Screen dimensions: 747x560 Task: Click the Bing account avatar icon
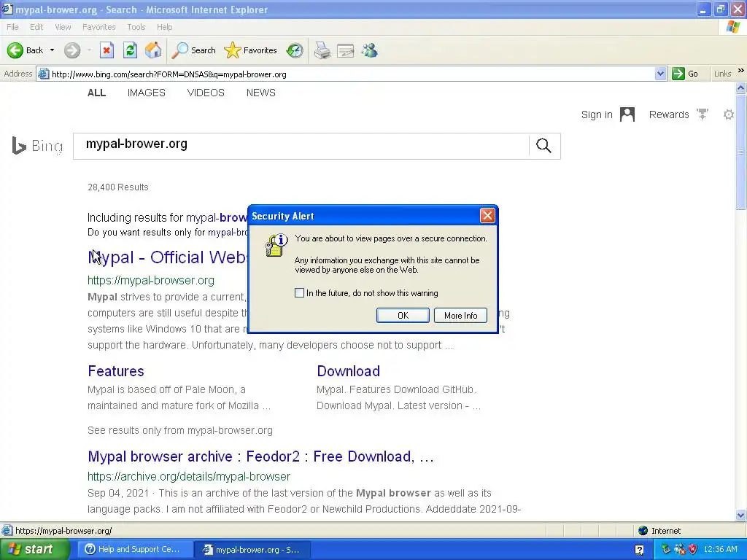[627, 114]
